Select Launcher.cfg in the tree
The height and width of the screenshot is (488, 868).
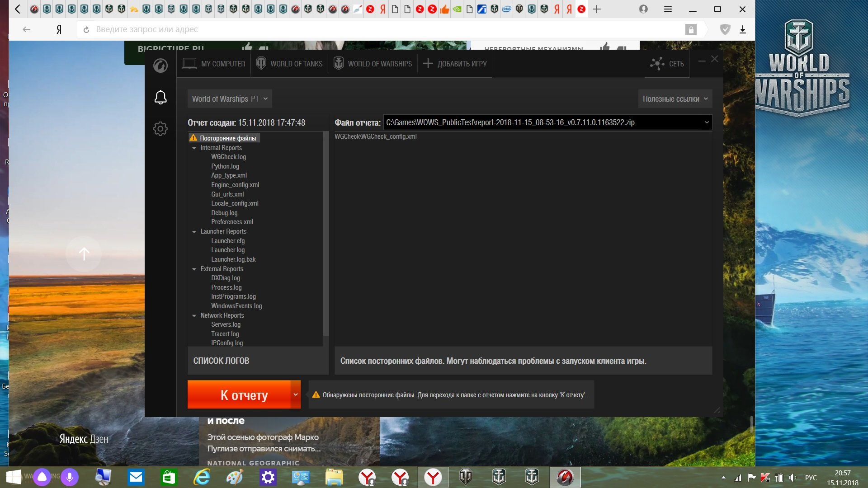(x=228, y=241)
